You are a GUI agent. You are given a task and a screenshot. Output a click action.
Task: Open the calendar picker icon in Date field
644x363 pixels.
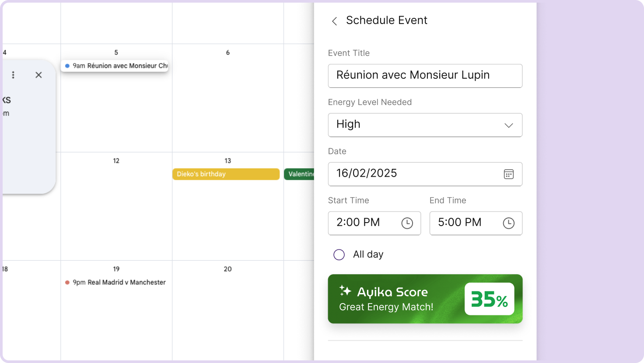click(508, 174)
